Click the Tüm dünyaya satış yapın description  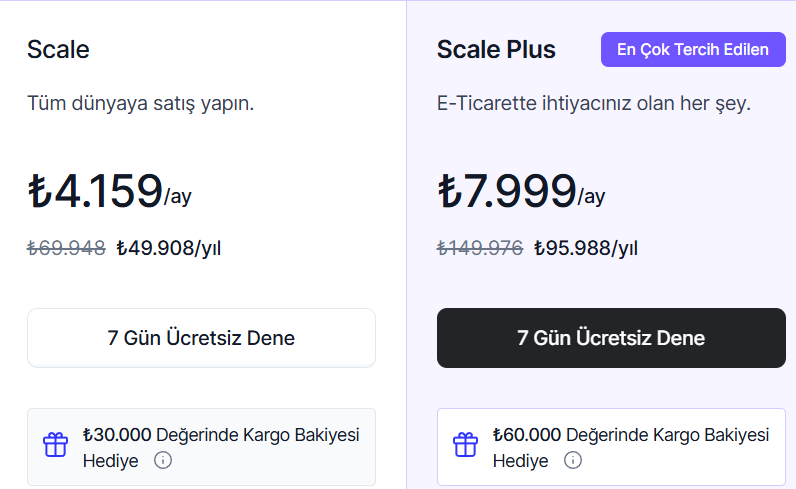[x=141, y=104]
